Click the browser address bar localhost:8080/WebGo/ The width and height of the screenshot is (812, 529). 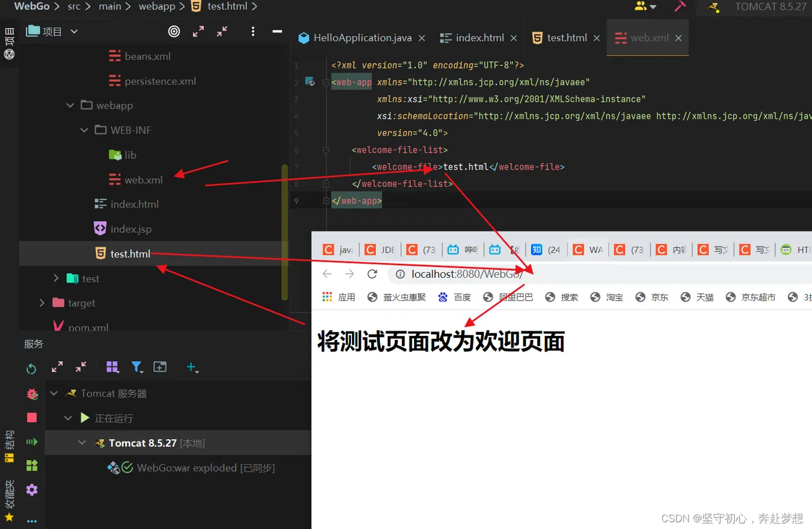[x=467, y=274]
